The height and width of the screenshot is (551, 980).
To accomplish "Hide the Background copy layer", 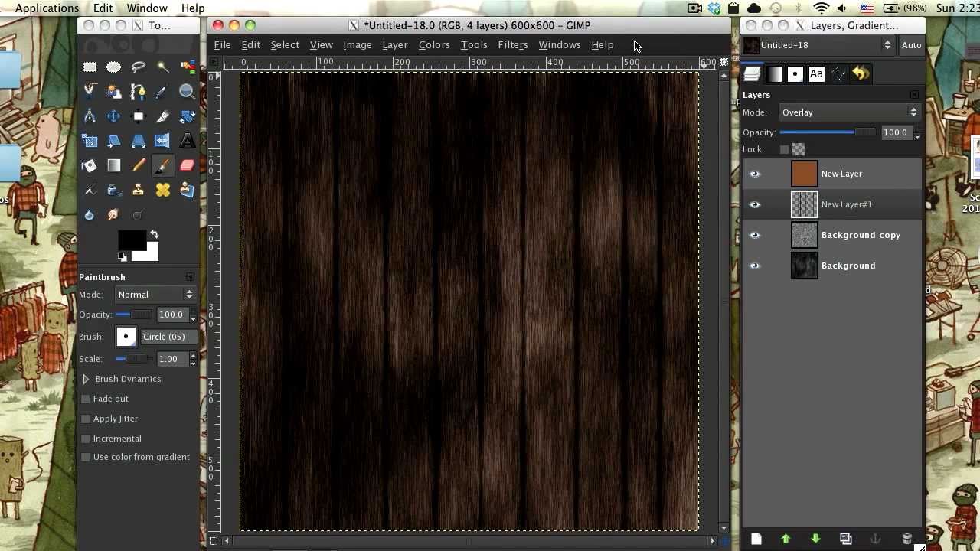I will click(x=755, y=235).
